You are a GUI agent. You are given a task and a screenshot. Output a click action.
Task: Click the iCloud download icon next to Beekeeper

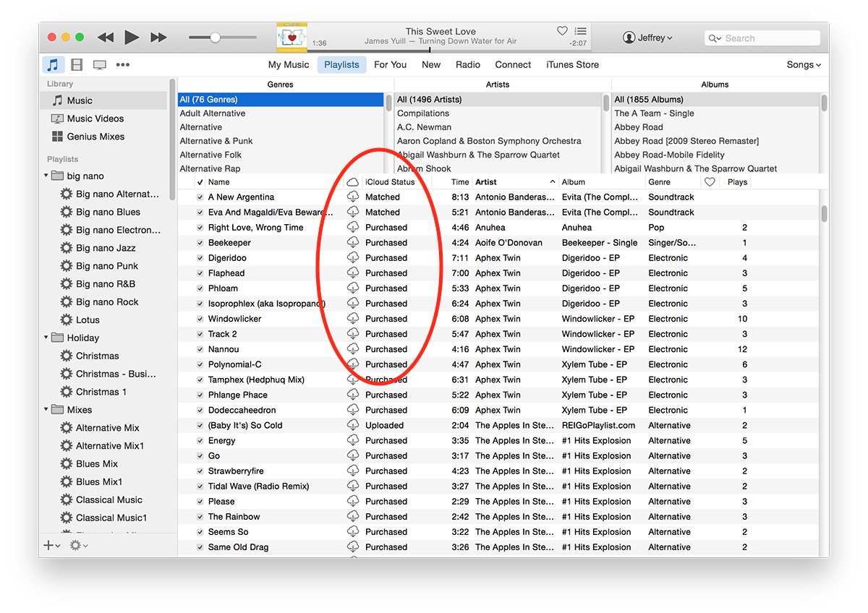[x=352, y=242]
